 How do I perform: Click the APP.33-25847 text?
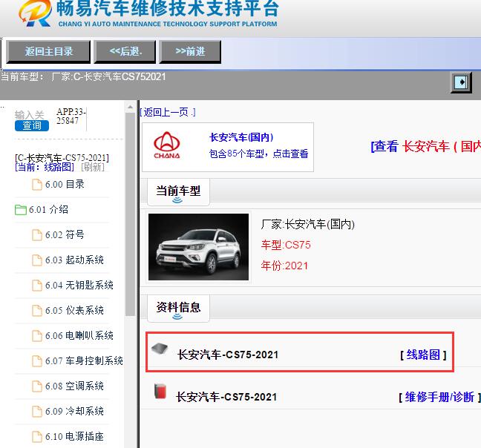click(x=71, y=116)
